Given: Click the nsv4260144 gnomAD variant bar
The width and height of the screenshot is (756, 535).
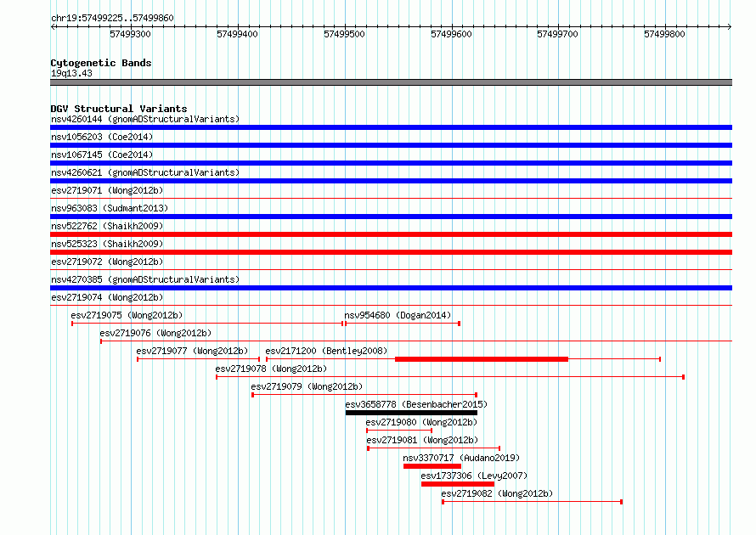Looking at the screenshot, I should click(391, 127).
